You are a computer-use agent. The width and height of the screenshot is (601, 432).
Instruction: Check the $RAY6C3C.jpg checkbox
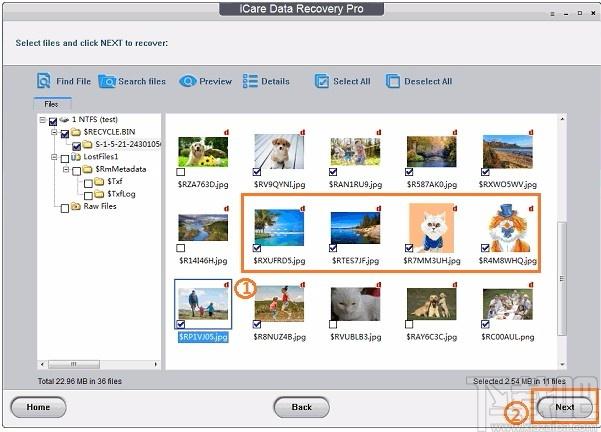click(409, 324)
